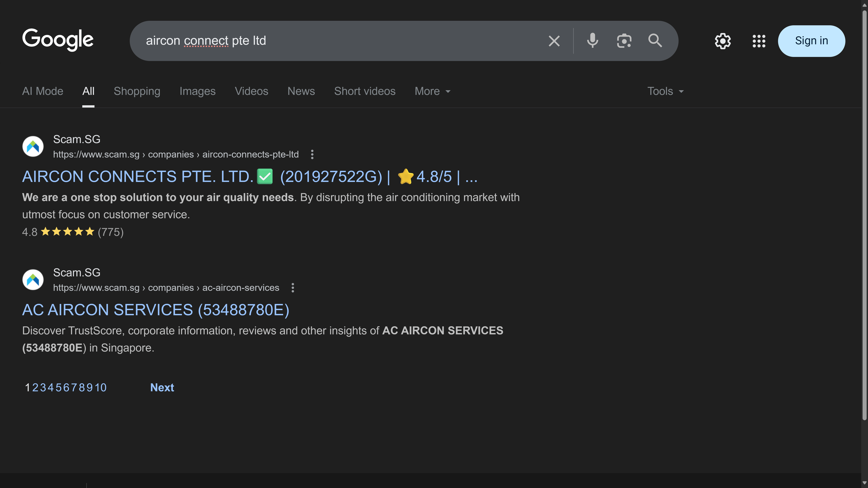Clear the search box with X icon
Viewport: 868px width, 488px height.
(x=554, y=41)
